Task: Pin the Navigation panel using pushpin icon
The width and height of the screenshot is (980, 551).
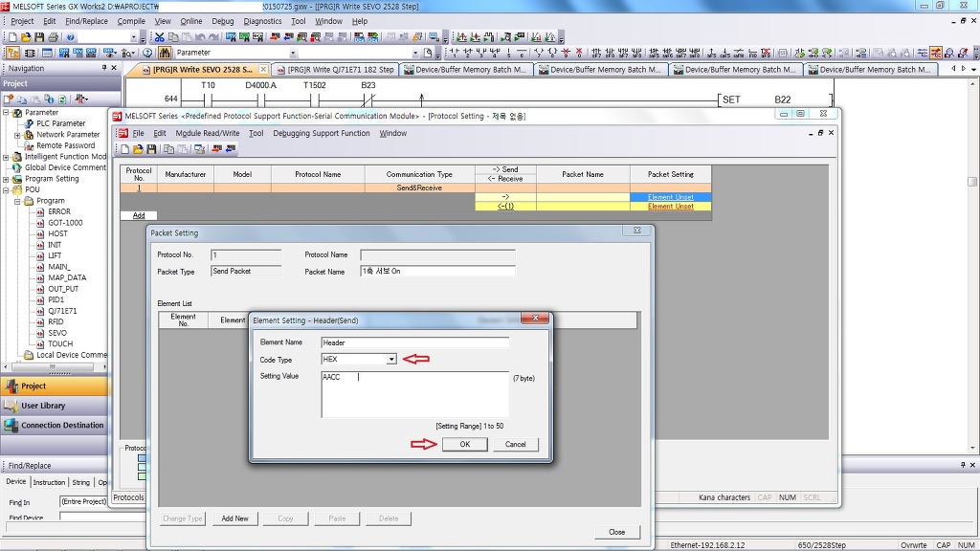Action: click(104, 68)
